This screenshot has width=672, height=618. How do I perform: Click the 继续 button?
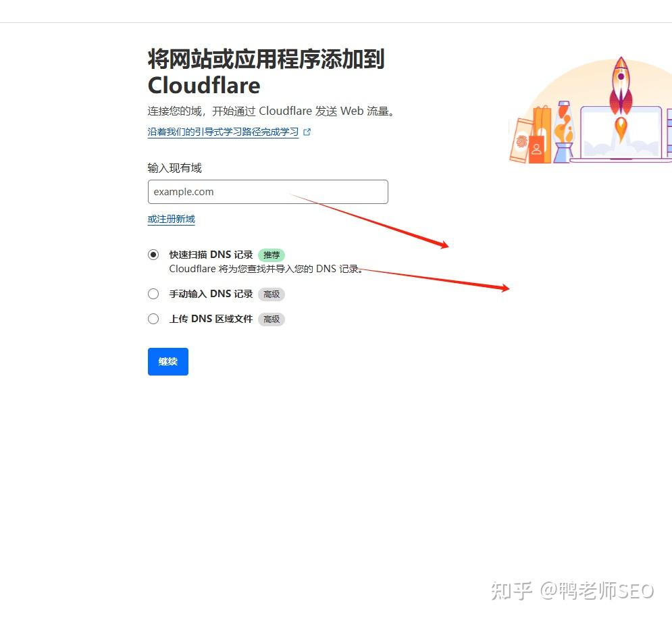pos(167,361)
